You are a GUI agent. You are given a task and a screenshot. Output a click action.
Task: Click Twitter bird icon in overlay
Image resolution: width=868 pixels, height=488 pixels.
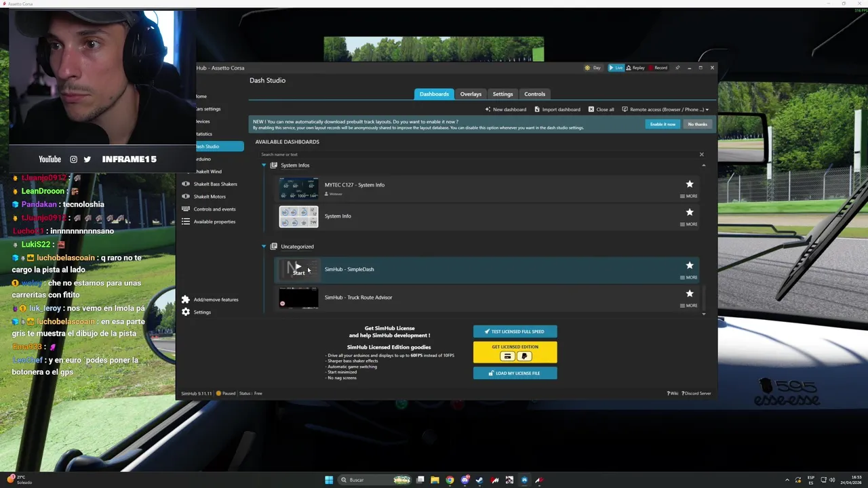point(87,159)
